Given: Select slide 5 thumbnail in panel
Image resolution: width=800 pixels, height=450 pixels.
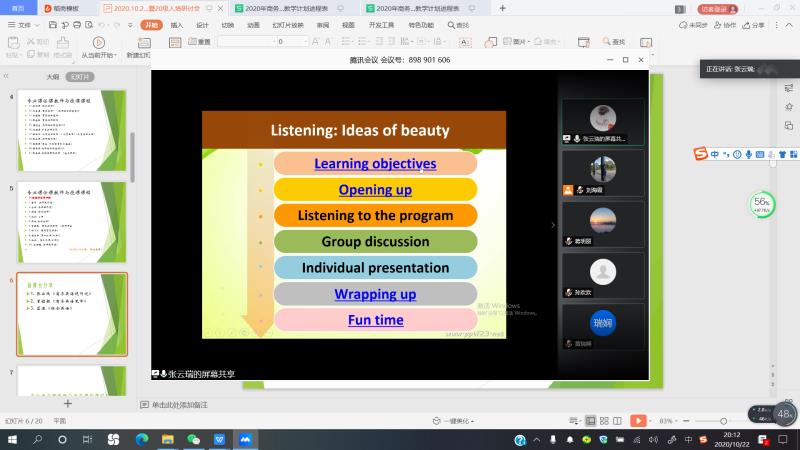Looking at the screenshot, I should 72,222.
